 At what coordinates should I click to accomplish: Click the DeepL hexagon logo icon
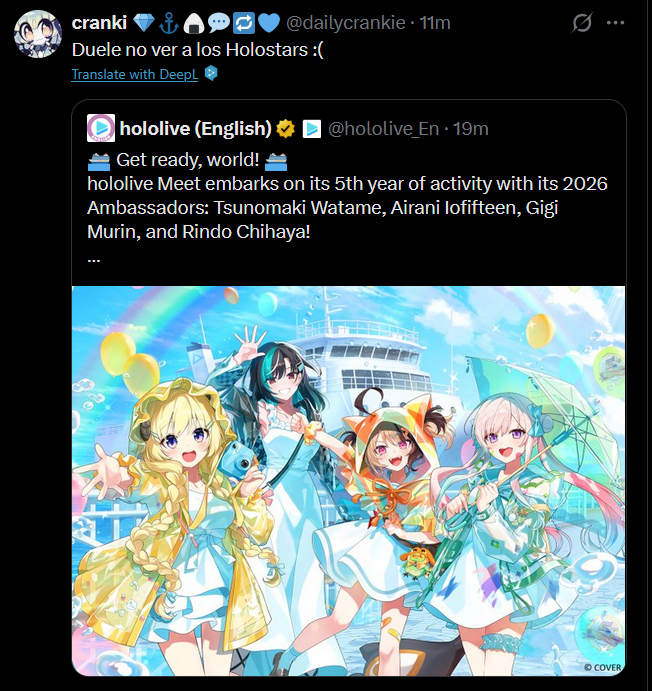pos(211,73)
